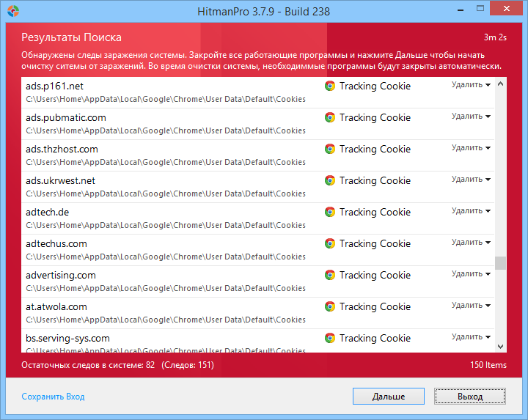Select the ads.ukrwest.net entry
528x420 pixels.
[257, 187]
